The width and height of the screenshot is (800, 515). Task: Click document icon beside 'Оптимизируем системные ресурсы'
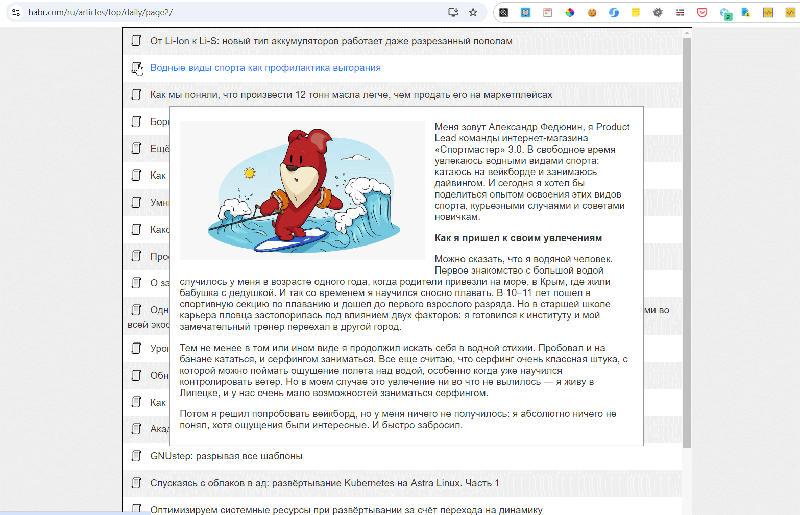click(x=136, y=509)
